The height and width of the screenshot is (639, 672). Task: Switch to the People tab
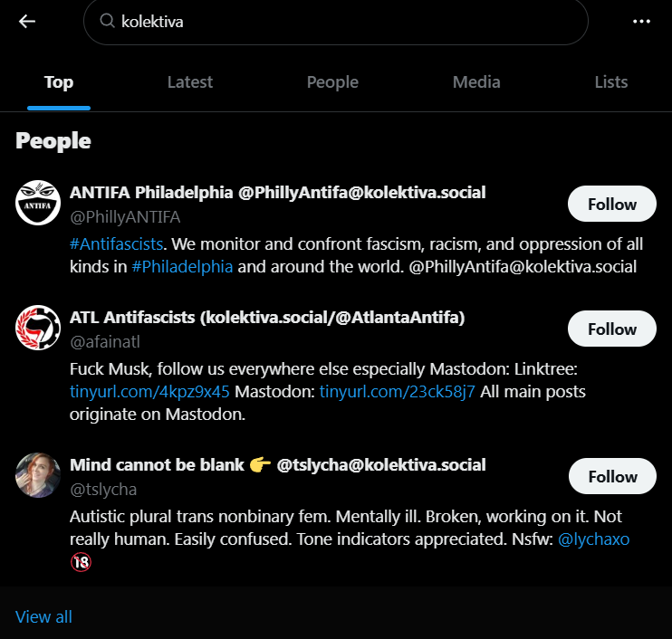332,82
